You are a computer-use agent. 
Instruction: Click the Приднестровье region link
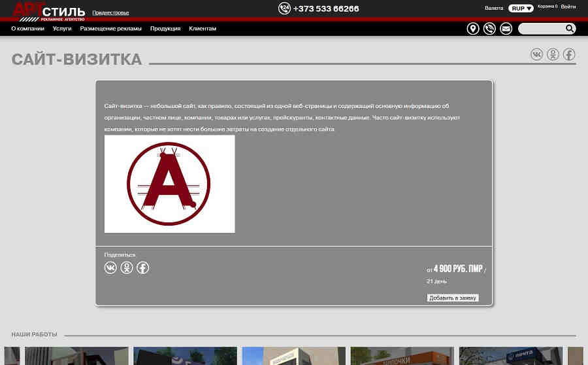pos(110,12)
